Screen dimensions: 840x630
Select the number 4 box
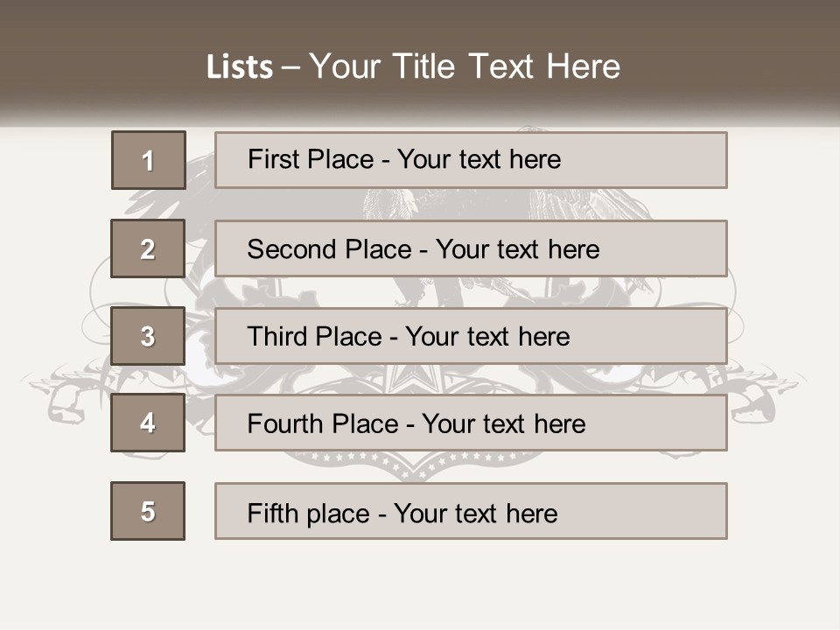pyautogui.click(x=148, y=423)
